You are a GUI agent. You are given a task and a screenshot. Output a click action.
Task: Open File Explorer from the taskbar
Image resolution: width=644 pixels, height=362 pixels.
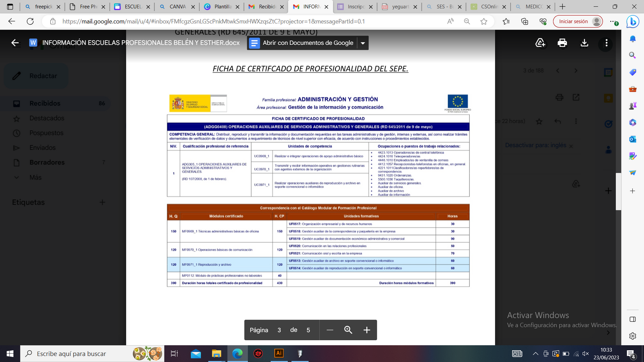[x=216, y=354]
